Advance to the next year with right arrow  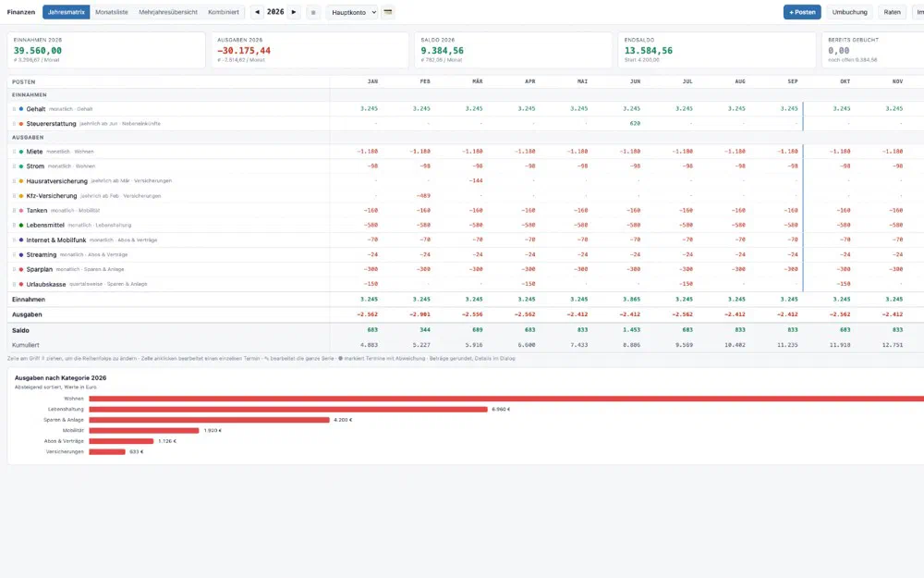click(294, 12)
